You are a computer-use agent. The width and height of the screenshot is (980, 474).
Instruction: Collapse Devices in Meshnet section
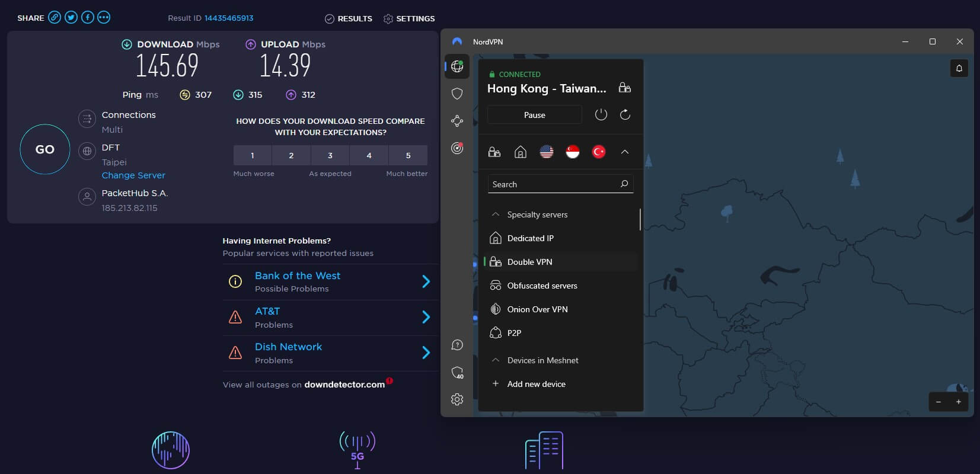(496, 360)
